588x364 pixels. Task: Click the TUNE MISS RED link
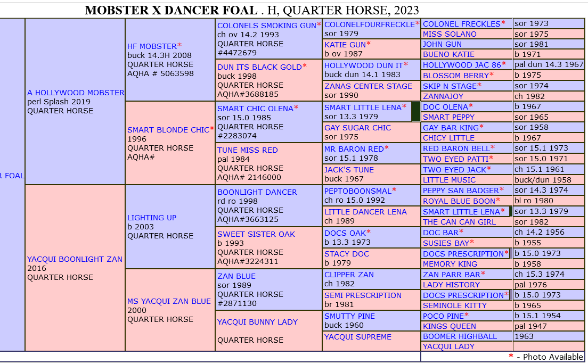[248, 150]
